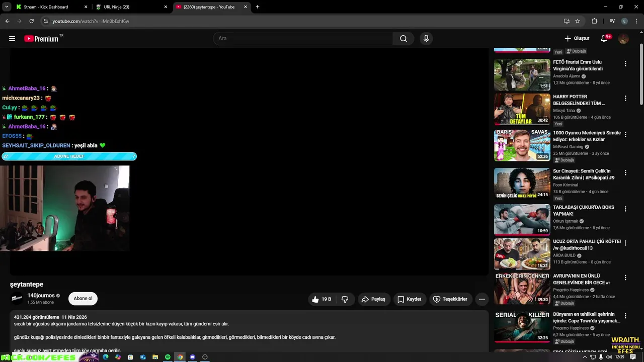Open Chrome three-dot menu
The width and height of the screenshot is (644, 362).
tap(636, 21)
